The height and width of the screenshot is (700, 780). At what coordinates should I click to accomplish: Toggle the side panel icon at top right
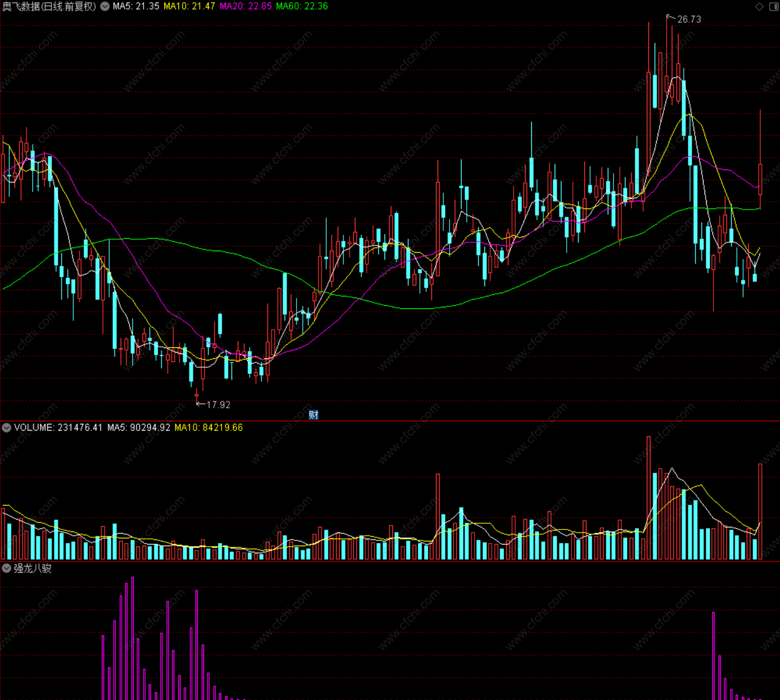coord(774,6)
